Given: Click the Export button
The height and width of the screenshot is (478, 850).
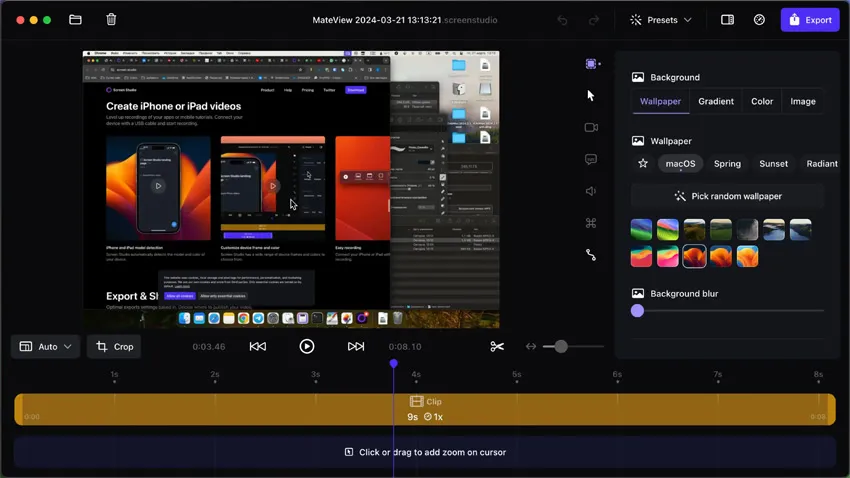Looking at the screenshot, I should coord(810,20).
